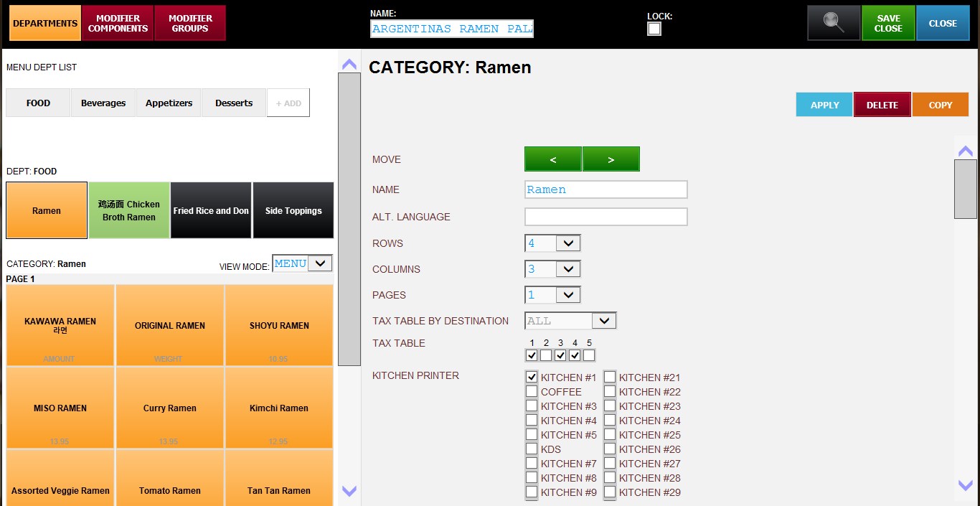
Task: Click the SAVE CLOSE button
Action: pos(888,23)
